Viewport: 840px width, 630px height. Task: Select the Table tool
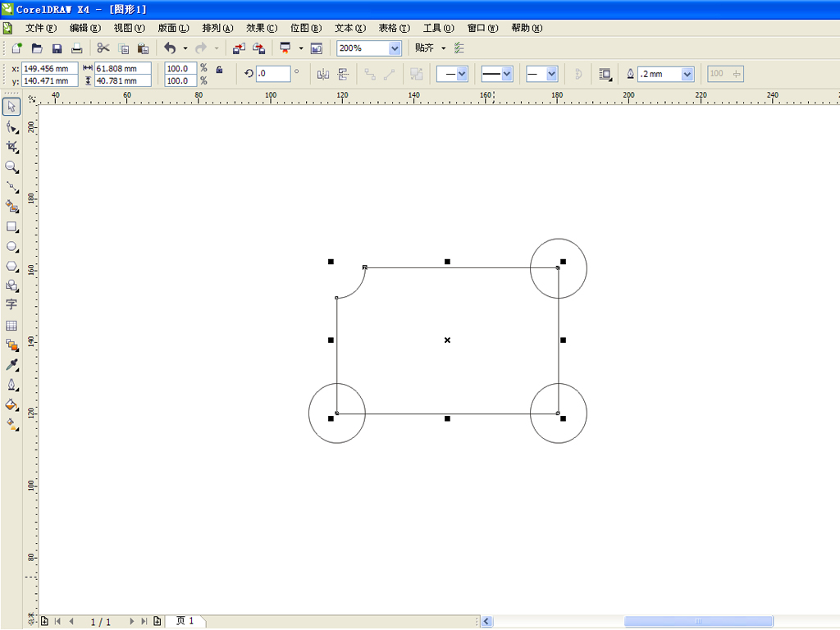point(11,325)
